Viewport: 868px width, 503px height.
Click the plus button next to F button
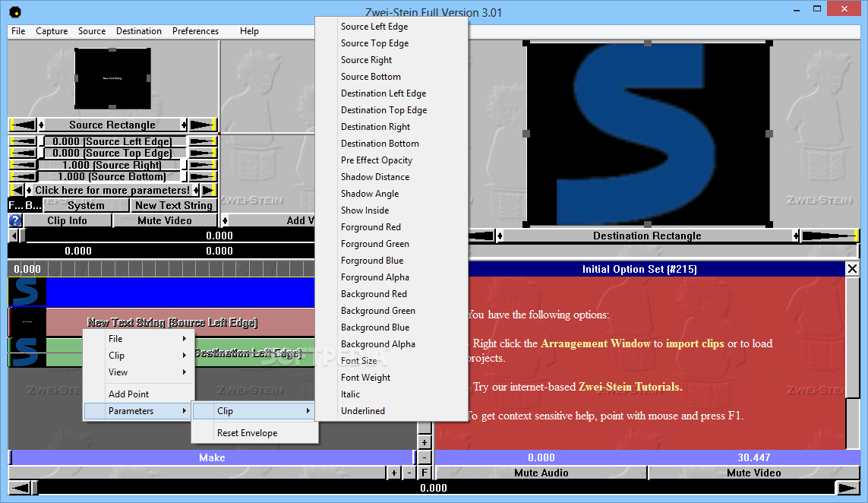pos(393,473)
